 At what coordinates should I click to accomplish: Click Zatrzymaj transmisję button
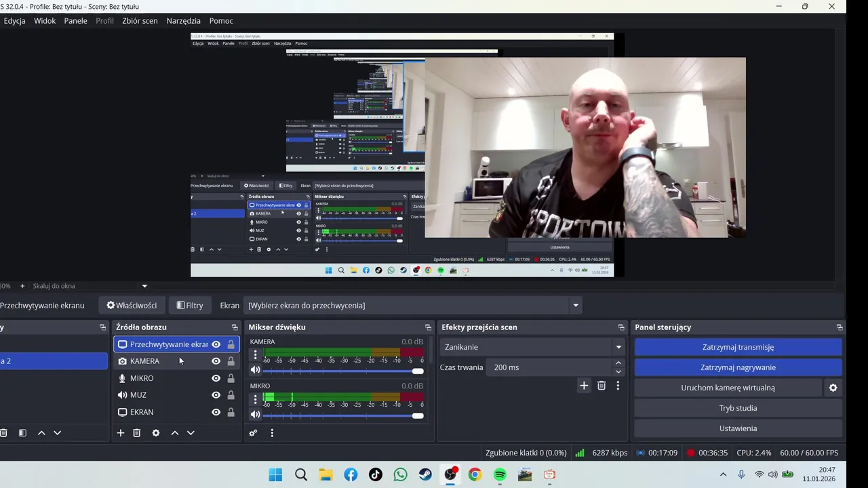738,347
